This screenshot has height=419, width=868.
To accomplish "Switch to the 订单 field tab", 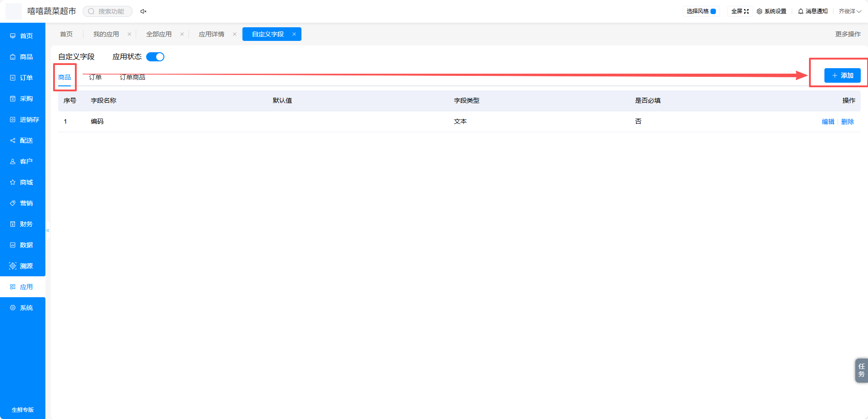I will tap(95, 77).
